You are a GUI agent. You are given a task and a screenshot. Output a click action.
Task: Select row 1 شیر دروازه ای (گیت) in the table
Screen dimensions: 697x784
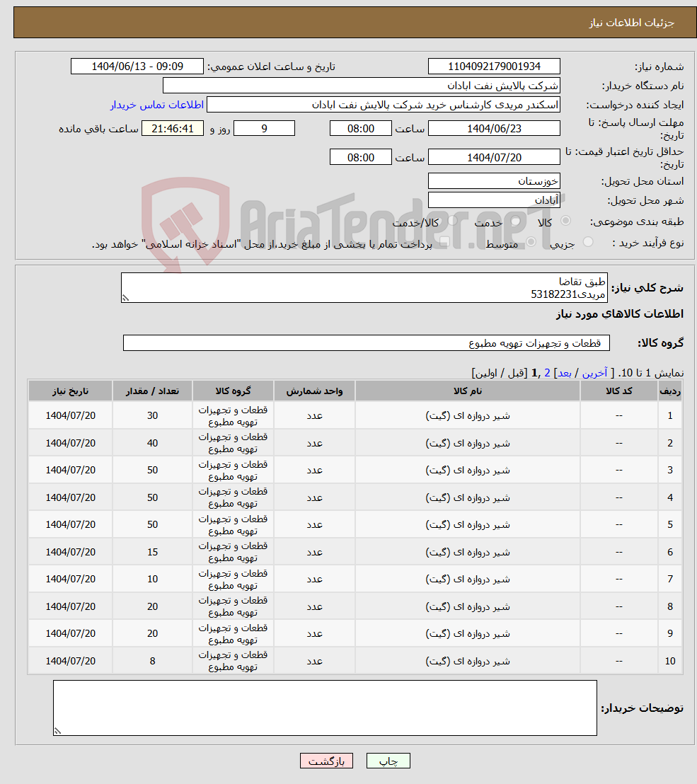[x=467, y=415]
